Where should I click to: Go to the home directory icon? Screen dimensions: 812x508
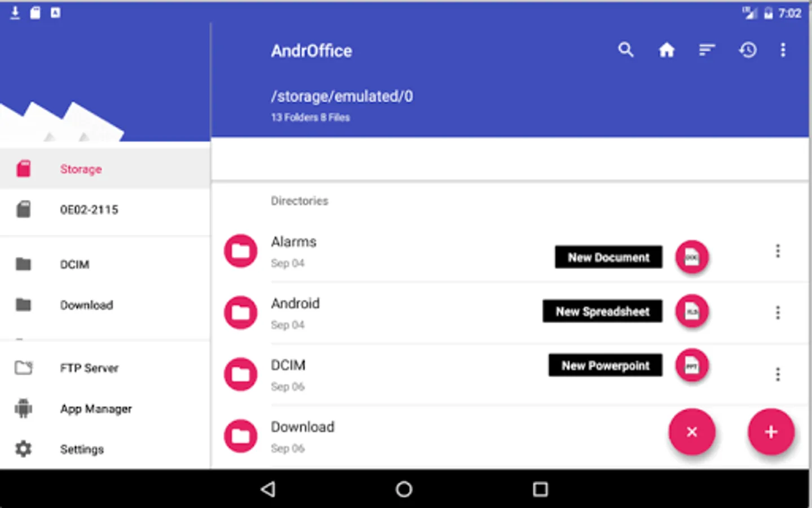click(667, 50)
